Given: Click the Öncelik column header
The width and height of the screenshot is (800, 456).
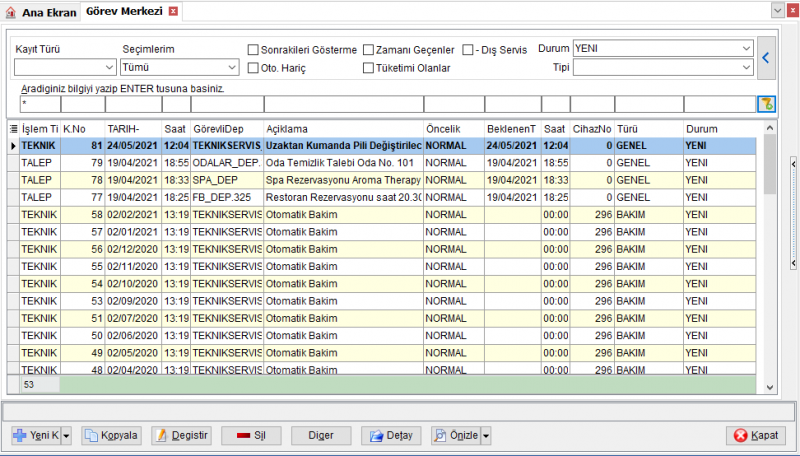Looking at the screenshot, I should [454, 129].
